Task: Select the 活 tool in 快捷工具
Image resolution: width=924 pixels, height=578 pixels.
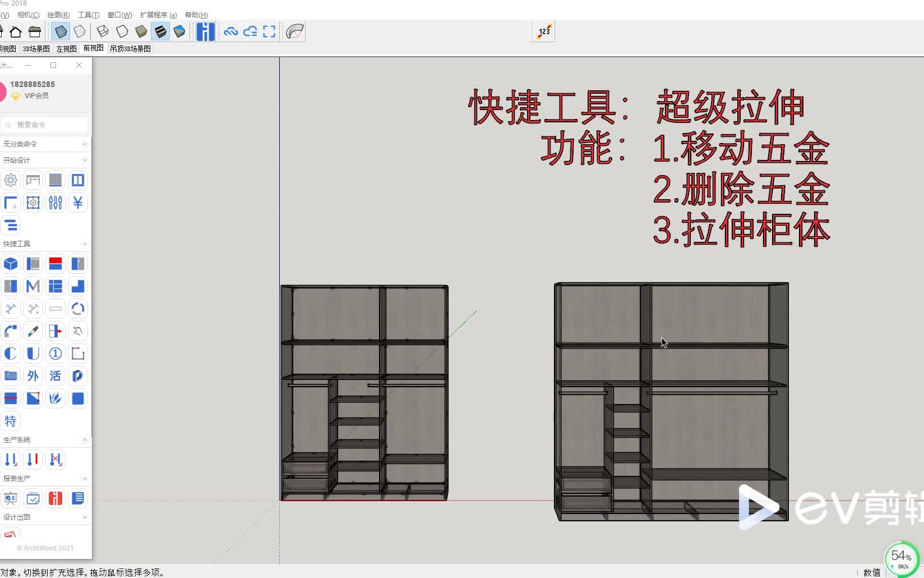Action: tap(56, 376)
